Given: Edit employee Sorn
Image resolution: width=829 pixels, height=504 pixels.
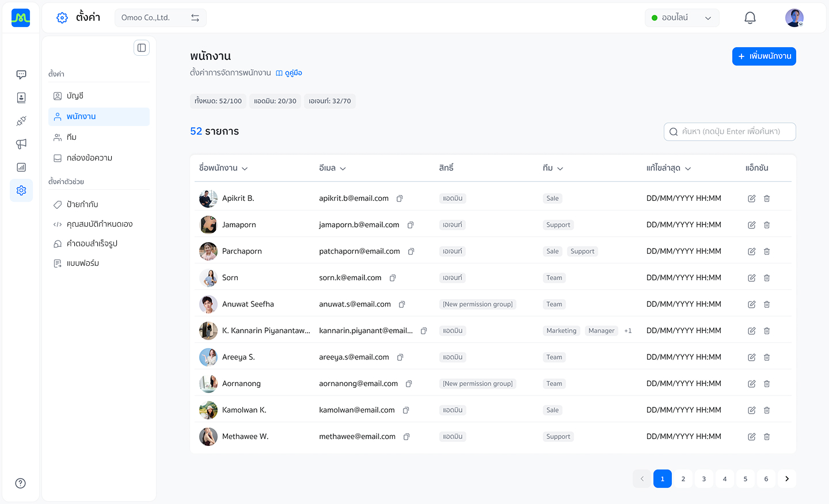Looking at the screenshot, I should click(x=751, y=278).
